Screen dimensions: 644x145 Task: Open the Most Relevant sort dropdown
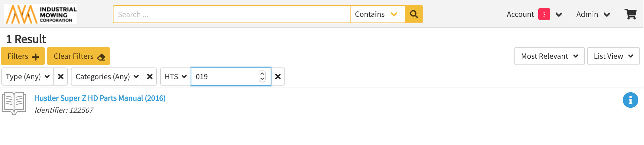pos(549,56)
